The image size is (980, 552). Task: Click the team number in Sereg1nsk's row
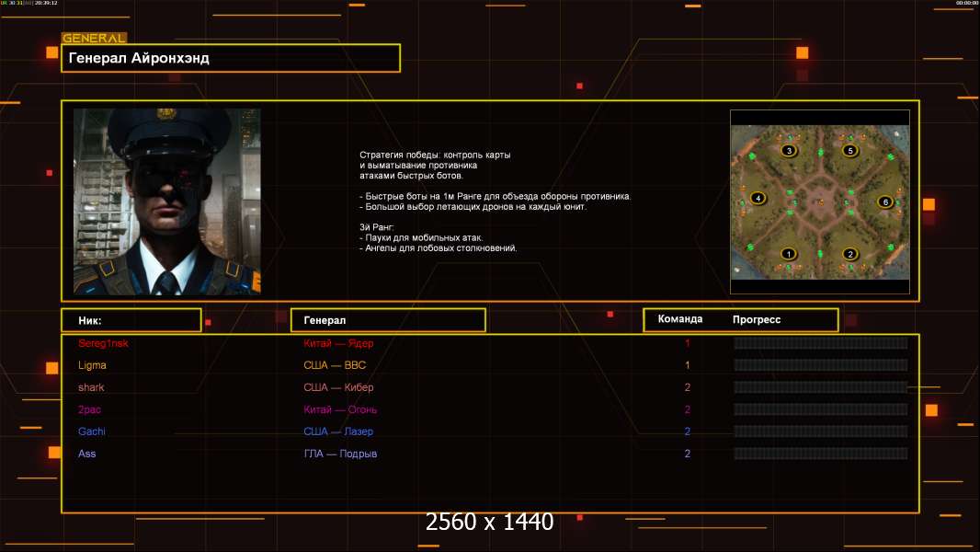[x=687, y=343]
